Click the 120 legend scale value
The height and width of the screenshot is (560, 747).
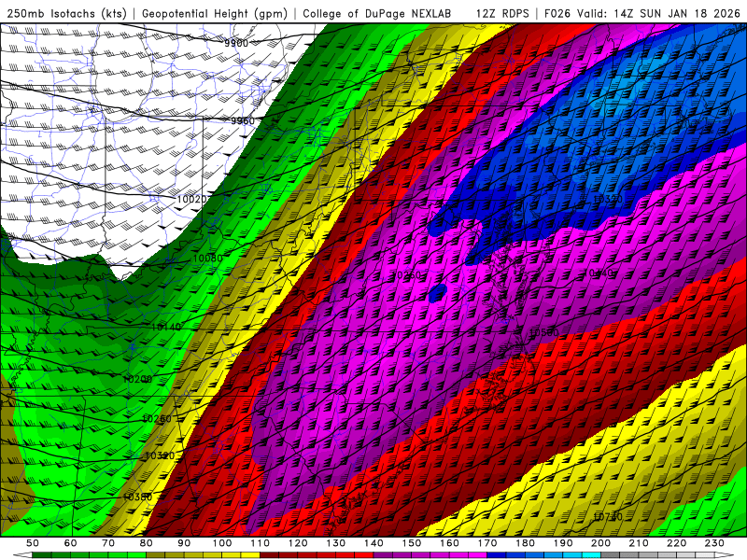[x=298, y=543]
